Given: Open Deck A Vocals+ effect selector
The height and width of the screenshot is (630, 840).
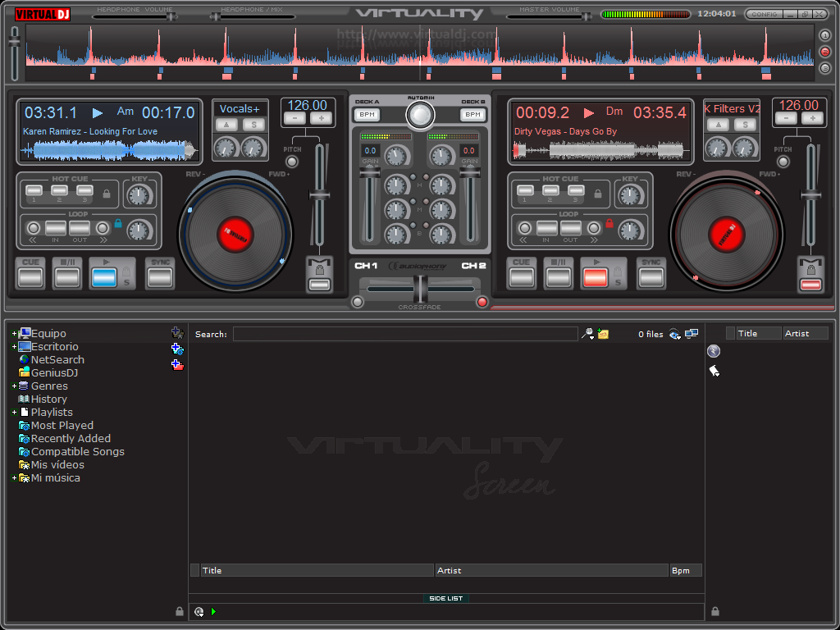Looking at the screenshot, I should tap(240, 109).
